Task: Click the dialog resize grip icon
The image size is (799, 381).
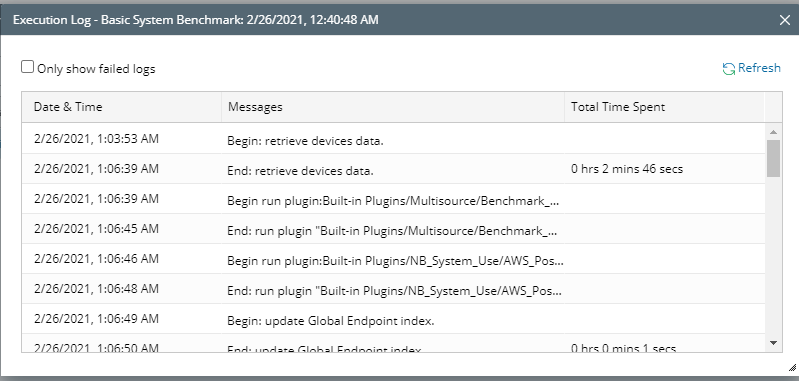Action: [792, 367]
